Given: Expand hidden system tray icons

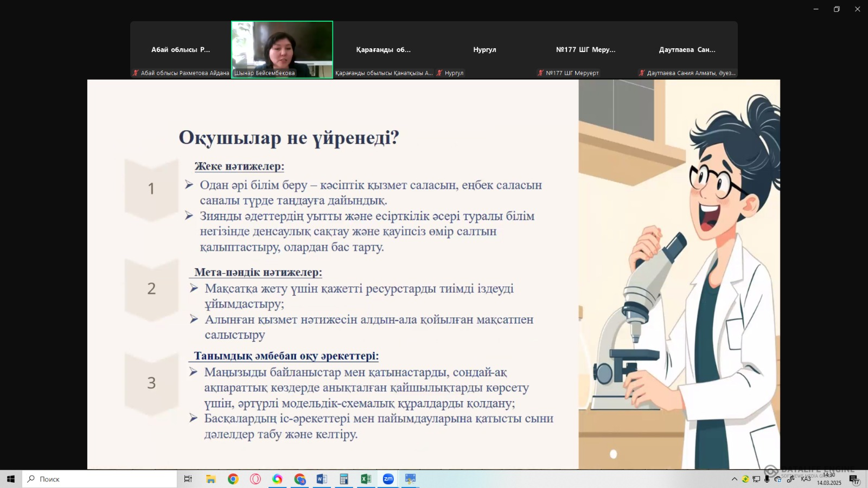Looking at the screenshot, I should pos(734,479).
